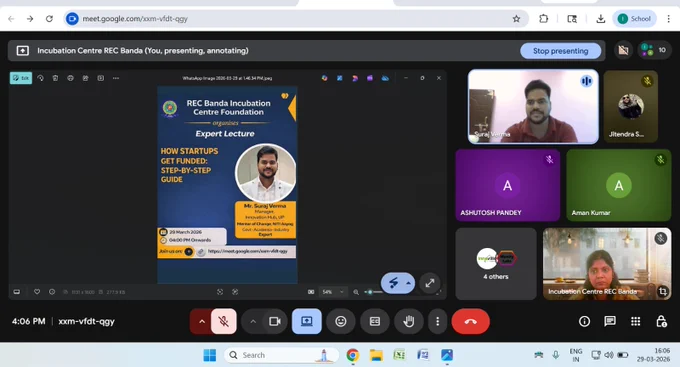Click the taskbar Search box

281,355
